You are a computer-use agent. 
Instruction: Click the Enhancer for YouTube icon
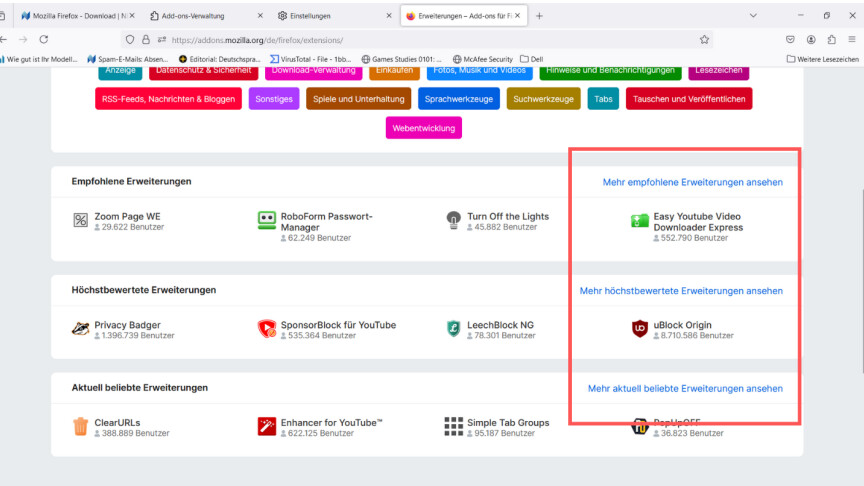coord(267,426)
